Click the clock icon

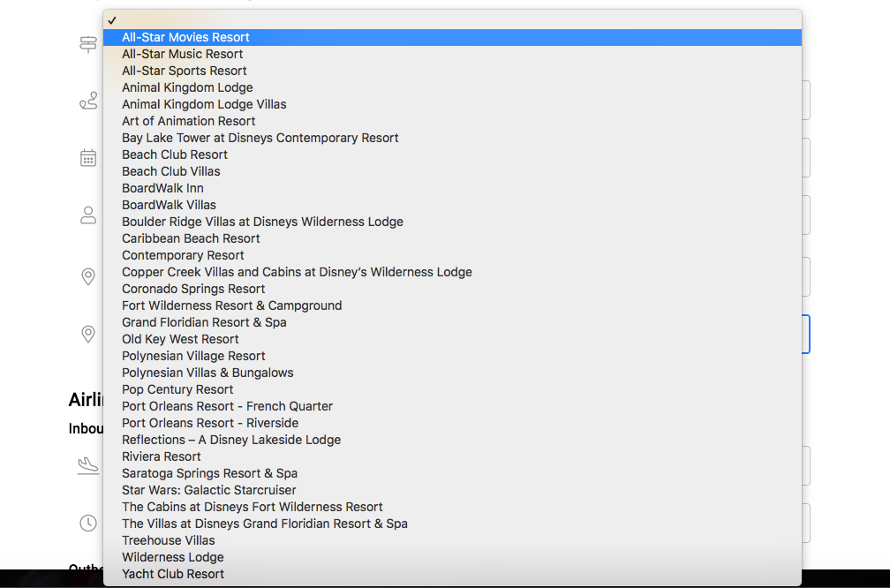point(88,523)
